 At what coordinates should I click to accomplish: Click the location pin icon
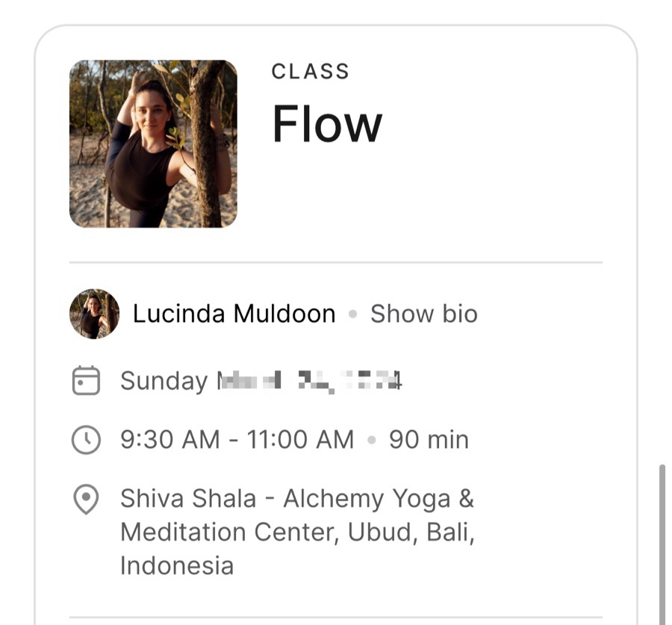click(x=86, y=500)
